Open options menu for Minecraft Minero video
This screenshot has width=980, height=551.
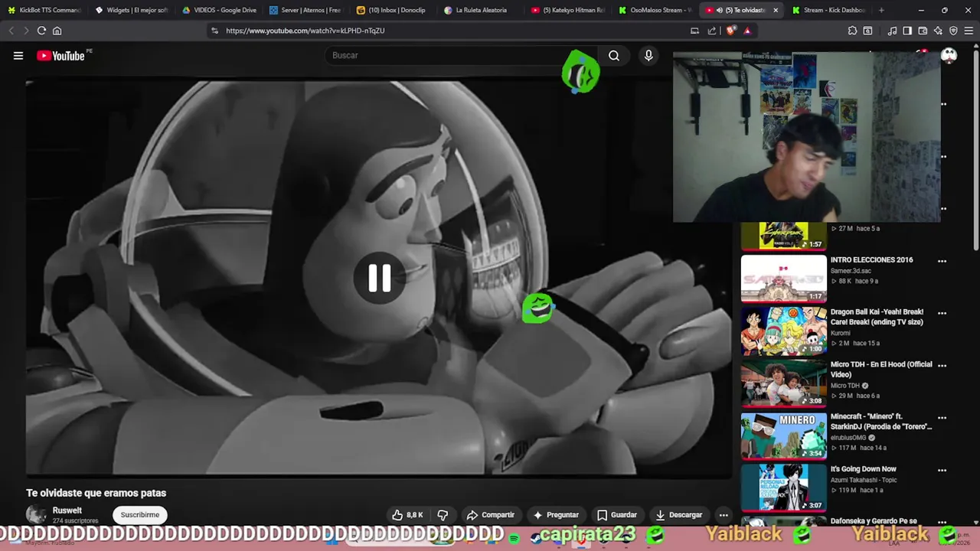point(942,418)
